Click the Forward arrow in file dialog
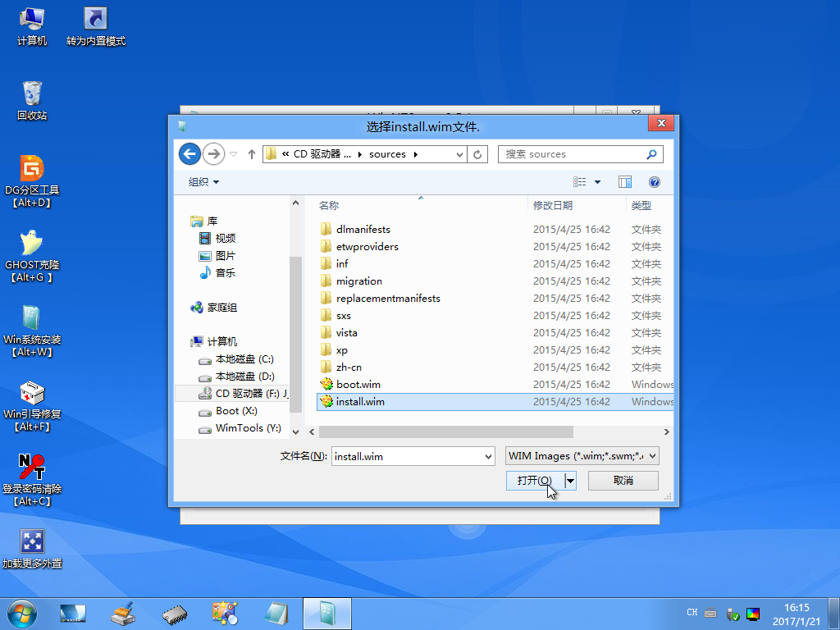The width and height of the screenshot is (840, 630). pyautogui.click(x=214, y=154)
